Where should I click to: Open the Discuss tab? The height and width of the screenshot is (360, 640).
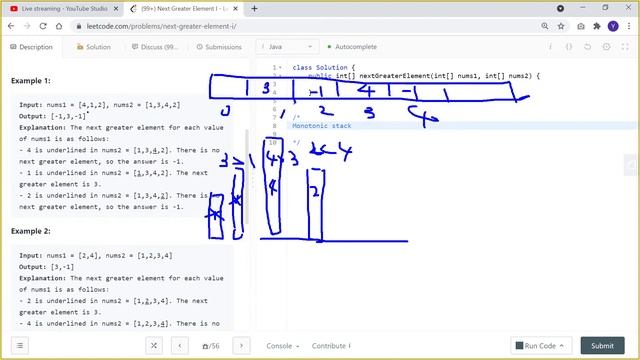pyautogui.click(x=155, y=47)
